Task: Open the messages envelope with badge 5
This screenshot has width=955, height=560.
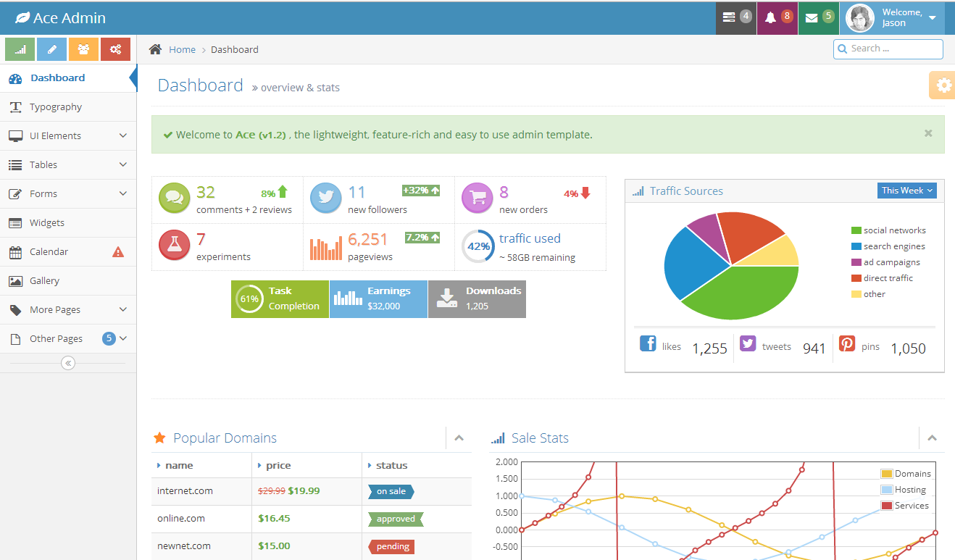Action: pos(819,17)
